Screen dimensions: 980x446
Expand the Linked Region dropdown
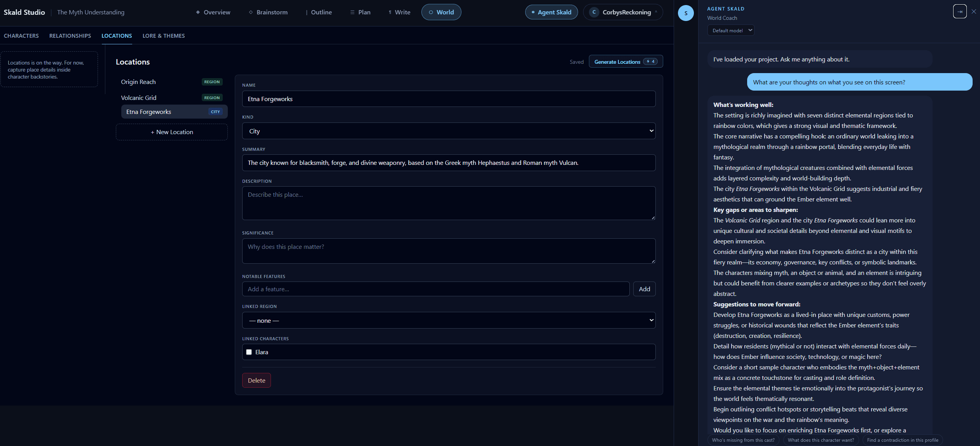(x=449, y=320)
